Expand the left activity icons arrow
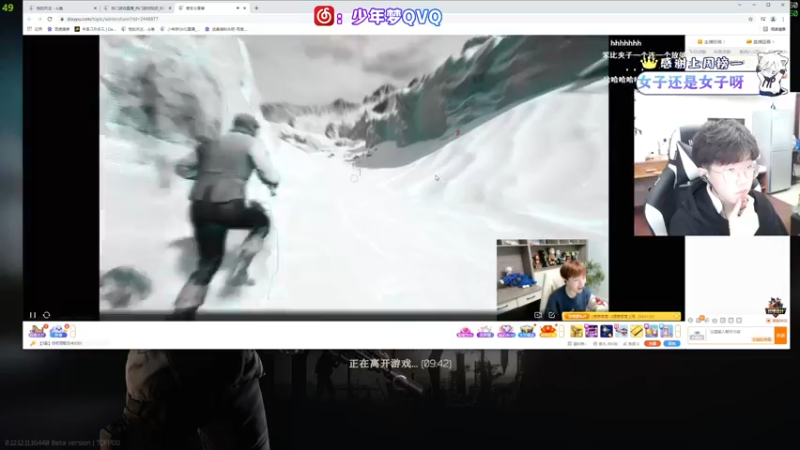800x450 pixels. point(73,332)
